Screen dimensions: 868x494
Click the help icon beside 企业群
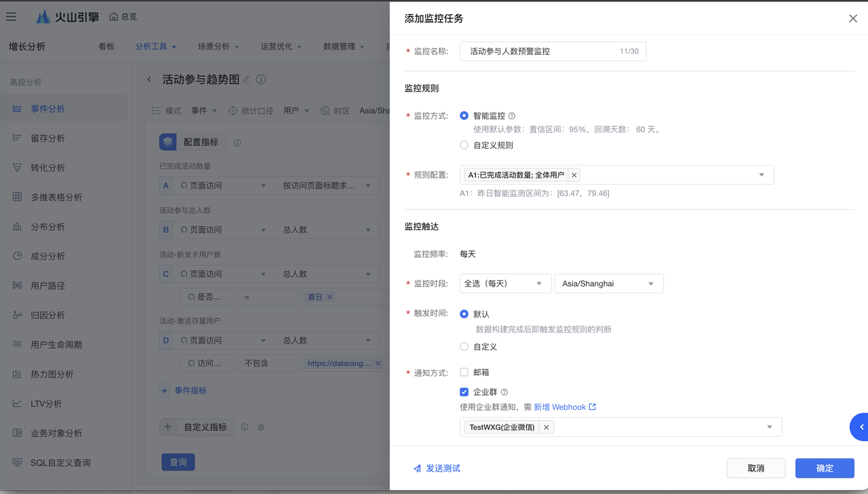coord(505,392)
